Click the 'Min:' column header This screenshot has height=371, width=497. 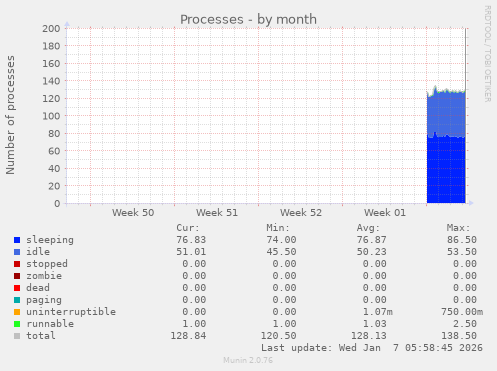[278, 228]
